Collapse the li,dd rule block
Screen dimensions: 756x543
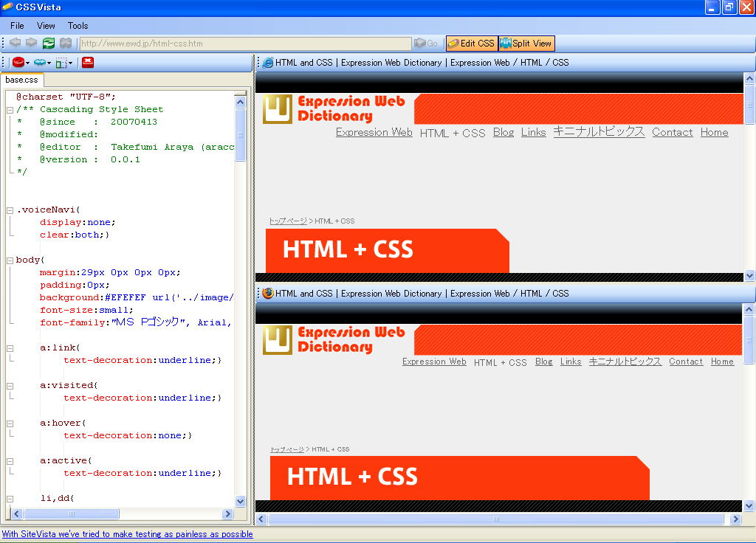pos(10,498)
